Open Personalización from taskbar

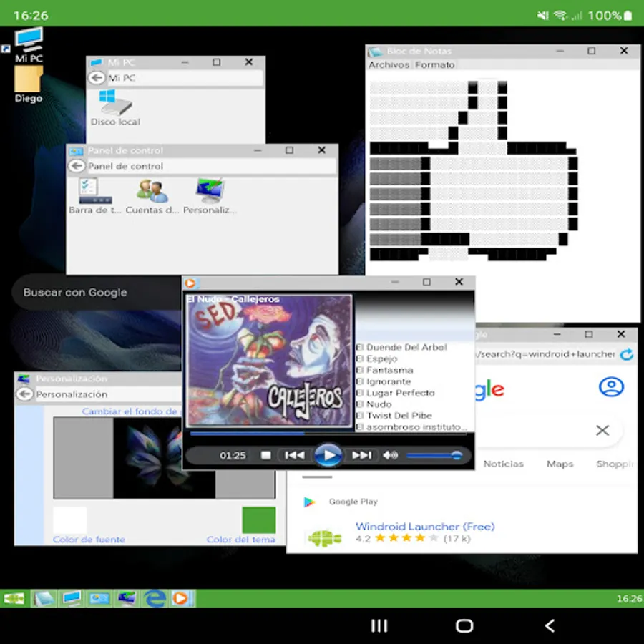(127, 598)
